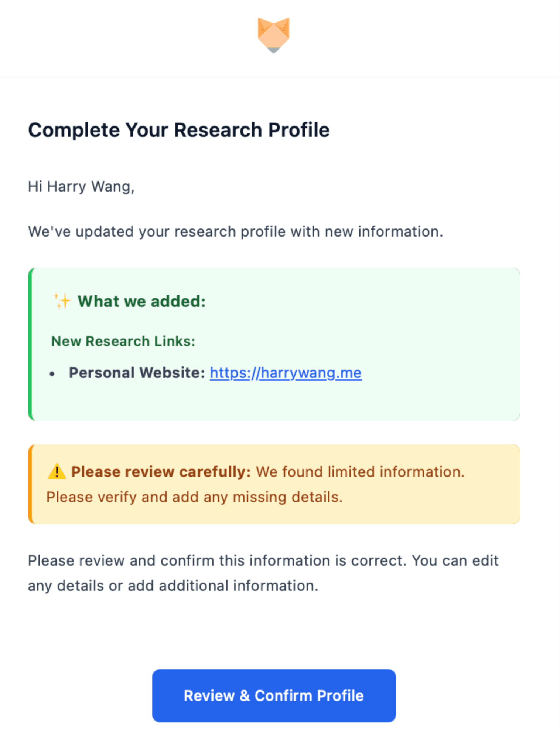Click the orange left border of the warning box

(30, 484)
